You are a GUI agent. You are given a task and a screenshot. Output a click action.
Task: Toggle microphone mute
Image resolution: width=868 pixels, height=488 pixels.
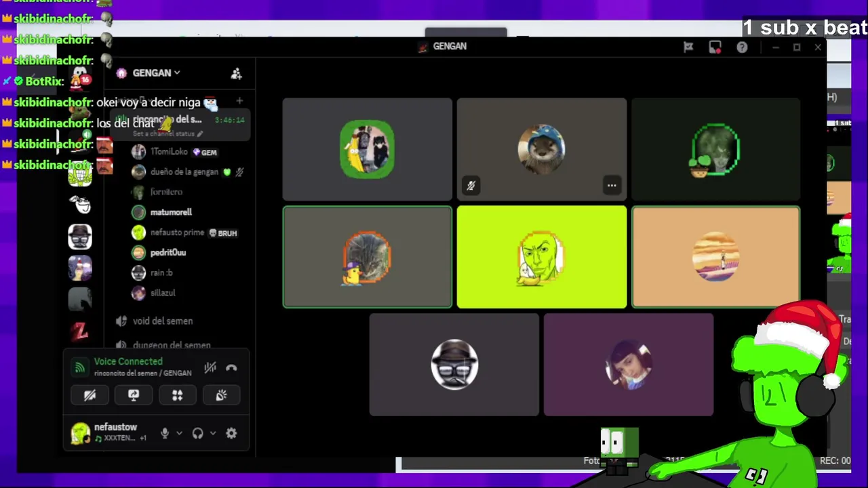tap(165, 433)
